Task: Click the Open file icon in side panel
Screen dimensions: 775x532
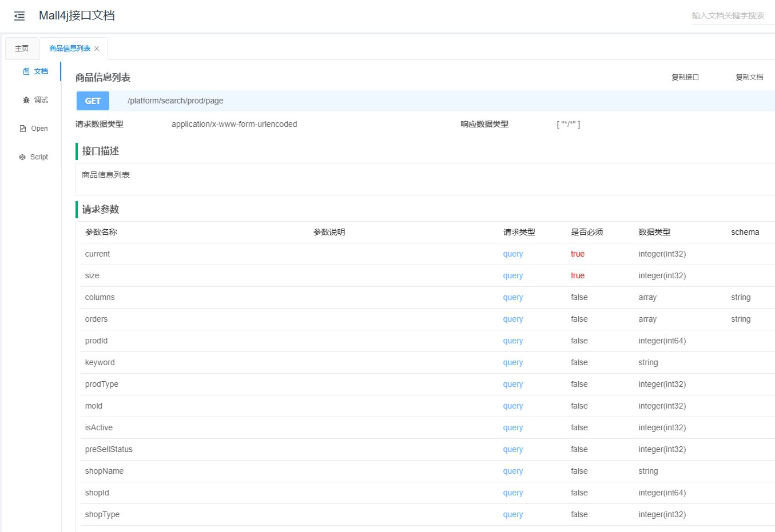Action: click(23, 129)
